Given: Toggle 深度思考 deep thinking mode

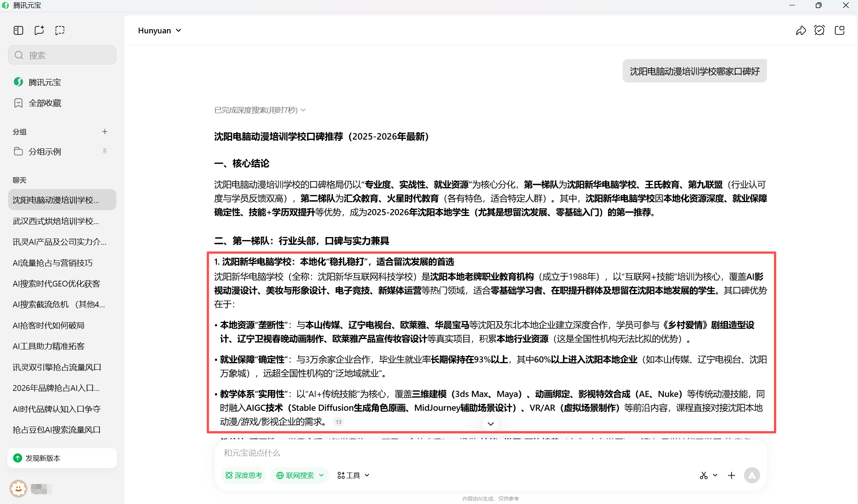Looking at the screenshot, I should pyautogui.click(x=244, y=475).
